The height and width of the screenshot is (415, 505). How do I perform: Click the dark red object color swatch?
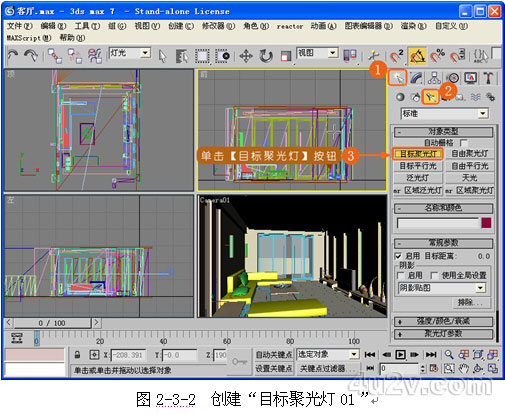(x=486, y=223)
